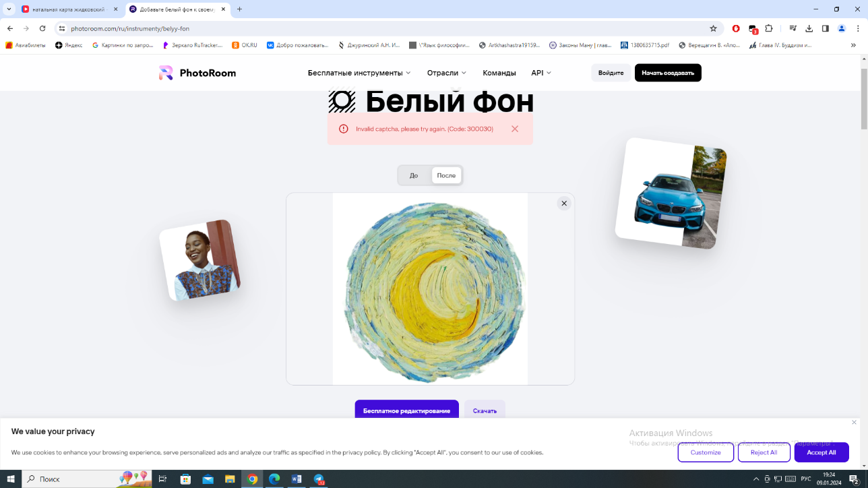This screenshot has height=488, width=868.
Task: Expand the Отрасли menu
Action: click(446, 73)
